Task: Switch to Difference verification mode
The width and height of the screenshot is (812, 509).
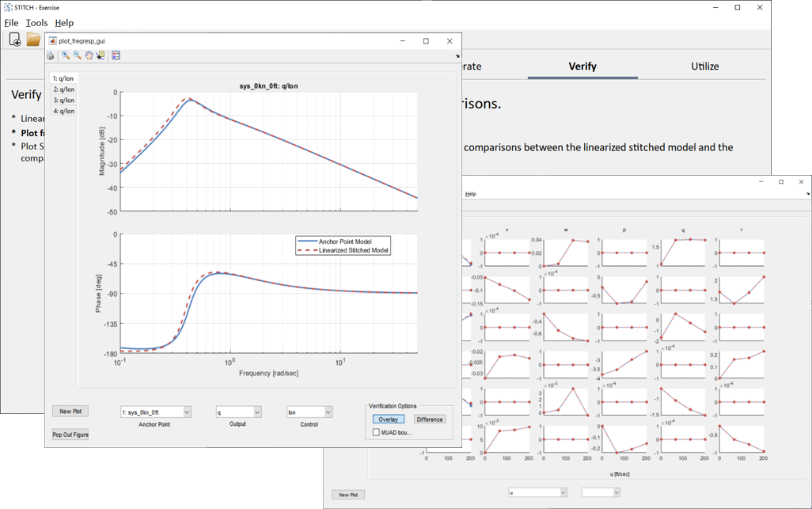Action: coord(429,418)
